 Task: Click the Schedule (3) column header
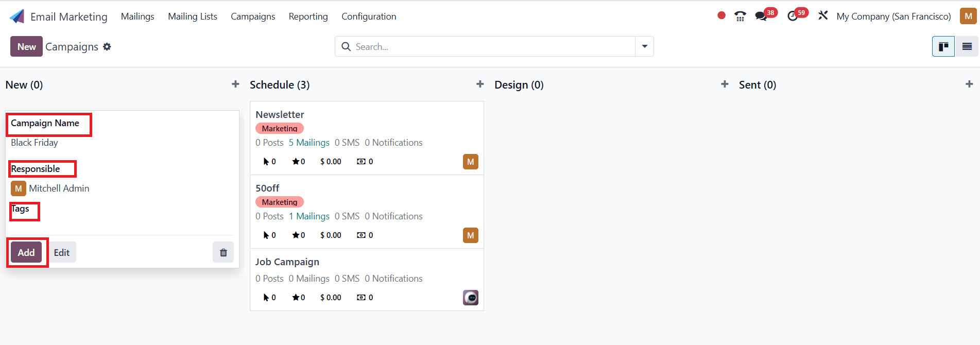pyautogui.click(x=280, y=84)
